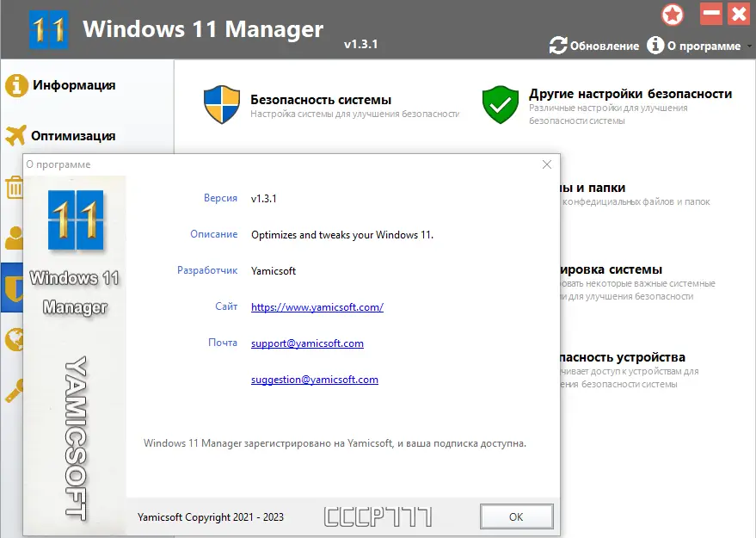Viewport: 756px width, 538px height.
Task: Select the Информация section icon in sidebar
Action: 15,85
